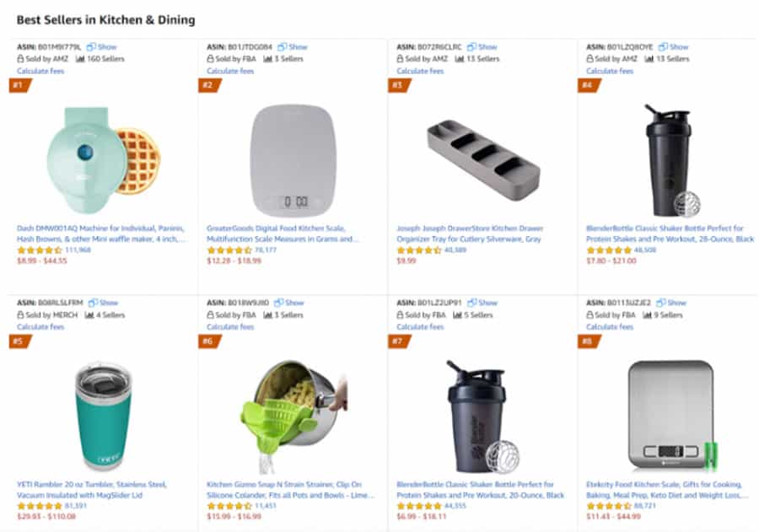Click the copy icon beside ASIN B072R6CLRC
759x532 pixels.
[472, 47]
